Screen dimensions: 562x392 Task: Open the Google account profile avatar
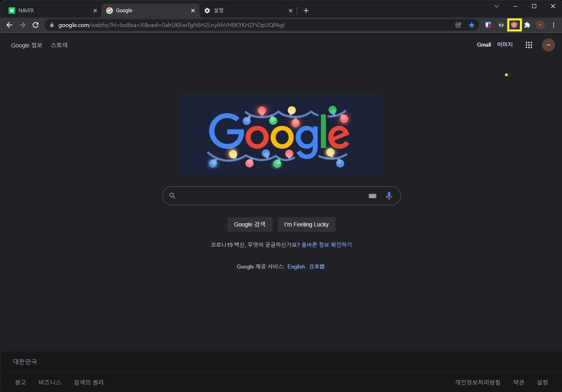(x=549, y=45)
